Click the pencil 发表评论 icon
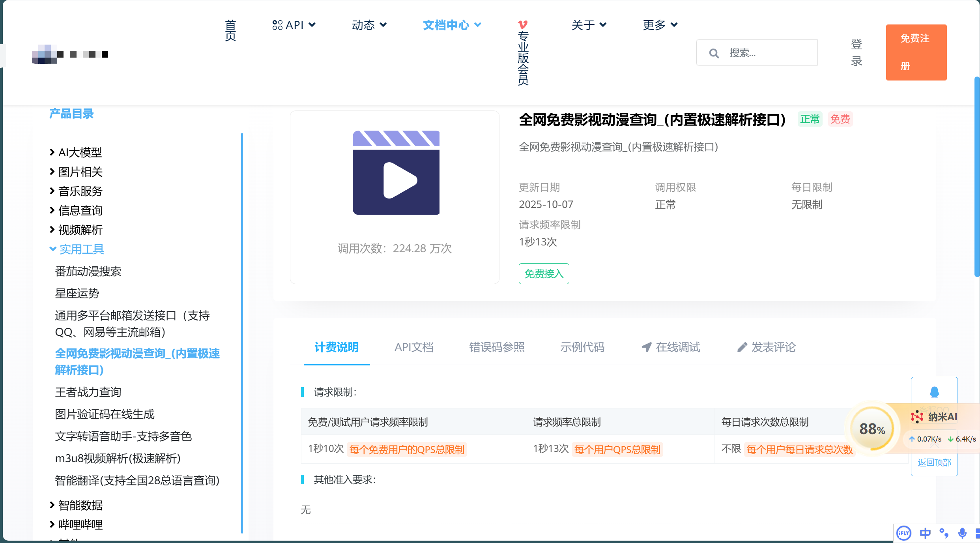The image size is (980, 543). point(742,347)
